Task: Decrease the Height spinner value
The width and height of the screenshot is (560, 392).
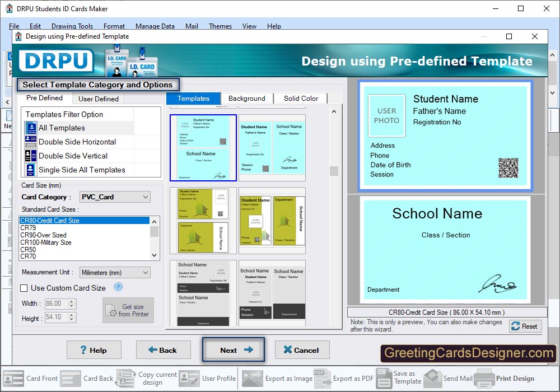Action: click(x=72, y=319)
